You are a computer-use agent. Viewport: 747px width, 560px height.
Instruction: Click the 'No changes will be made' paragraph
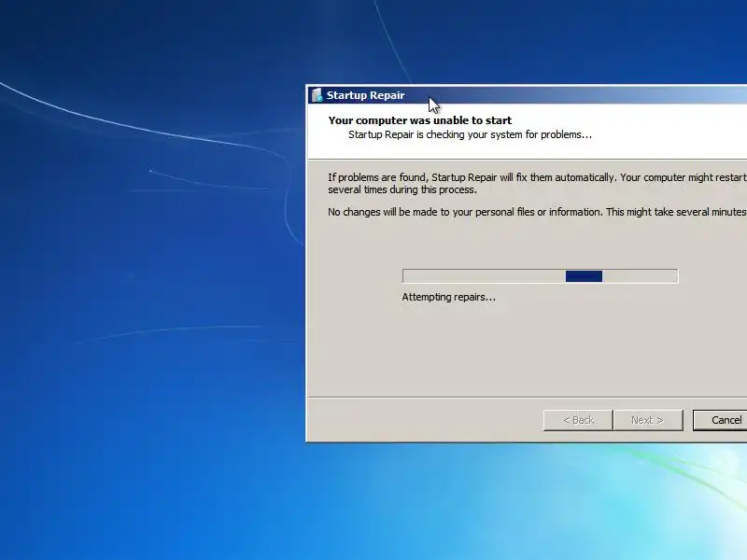point(538,212)
